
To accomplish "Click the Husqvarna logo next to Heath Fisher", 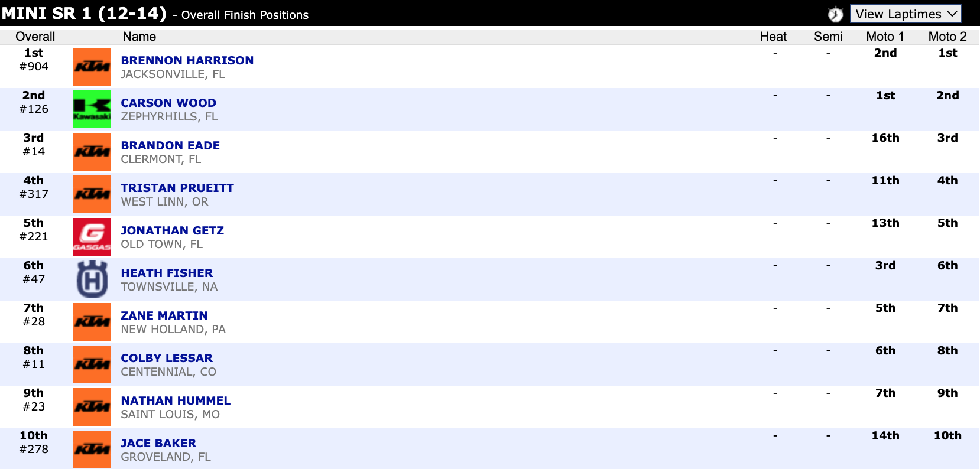I will pos(92,279).
